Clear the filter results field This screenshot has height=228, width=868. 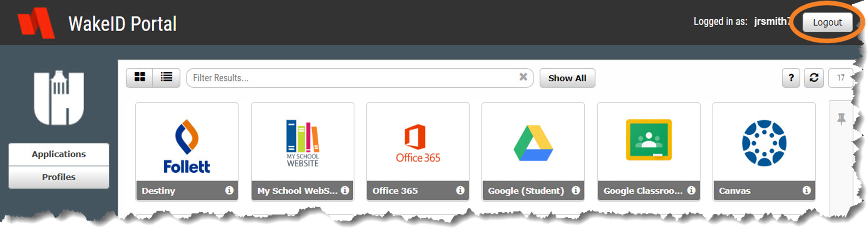[523, 77]
